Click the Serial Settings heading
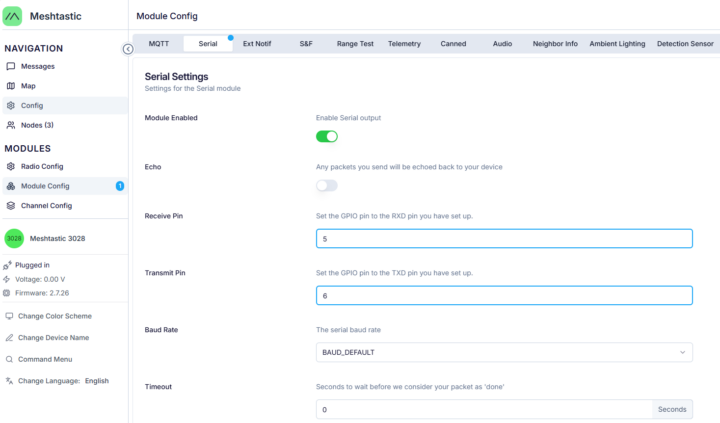The width and height of the screenshot is (720, 423). coord(176,77)
